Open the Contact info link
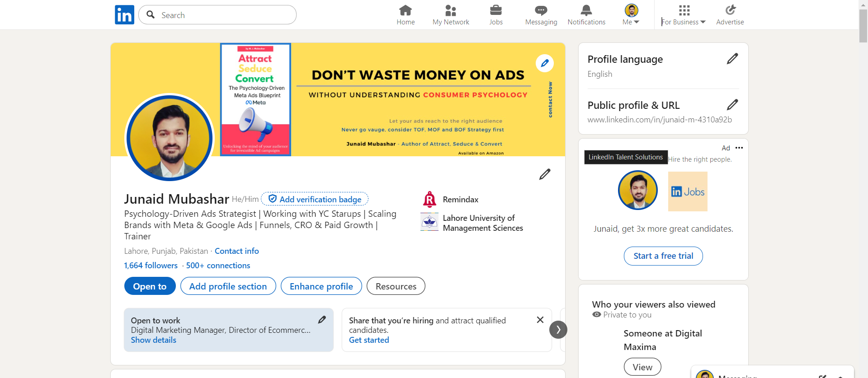The height and width of the screenshot is (378, 868). (237, 251)
